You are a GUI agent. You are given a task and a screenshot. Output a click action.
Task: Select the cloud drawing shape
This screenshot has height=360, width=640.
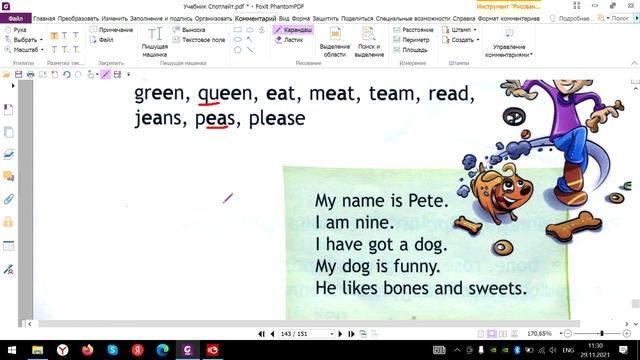(250, 30)
